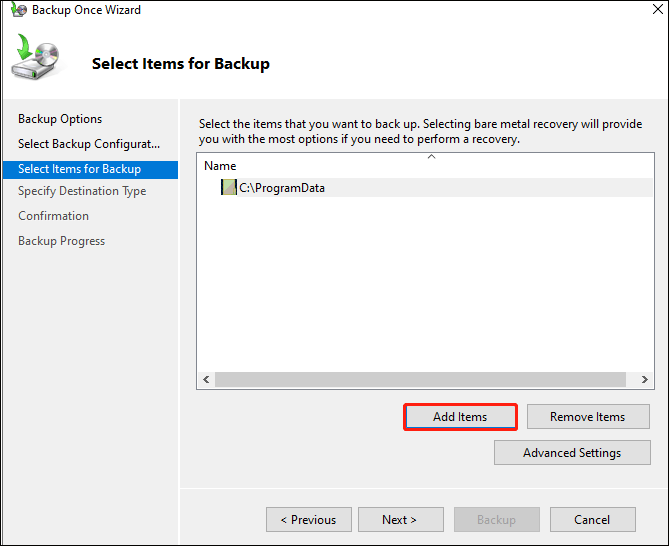Viewport: 669px width, 546px height.
Task: Click the Backup Progress step in the sidebar
Action: pos(61,241)
